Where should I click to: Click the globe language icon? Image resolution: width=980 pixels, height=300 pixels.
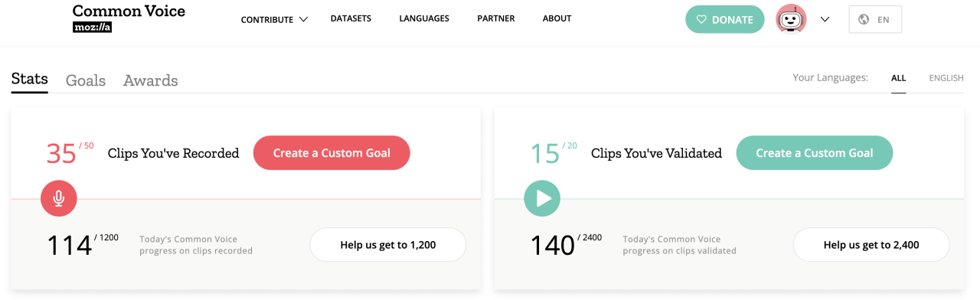[864, 20]
